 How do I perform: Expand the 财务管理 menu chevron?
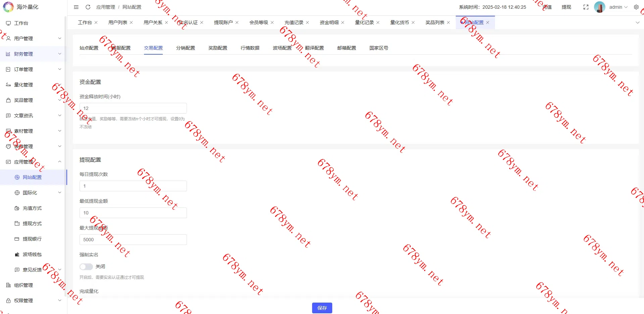coord(60,54)
